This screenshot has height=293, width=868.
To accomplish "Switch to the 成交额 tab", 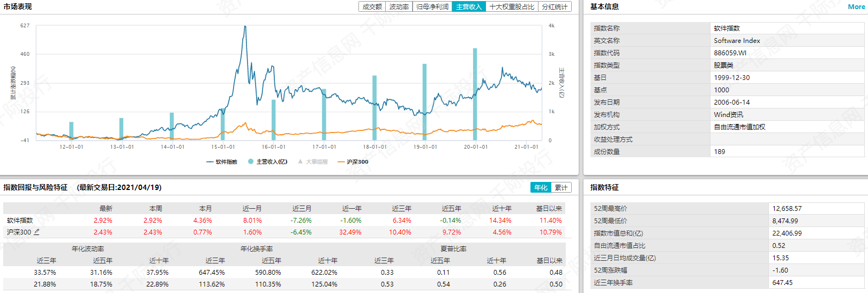I will [372, 7].
